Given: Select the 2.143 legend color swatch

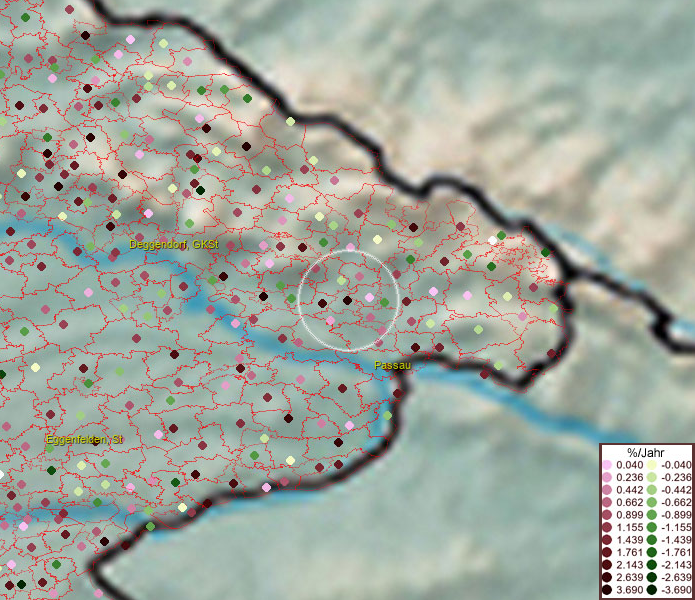Looking at the screenshot, I should (x=607, y=565).
